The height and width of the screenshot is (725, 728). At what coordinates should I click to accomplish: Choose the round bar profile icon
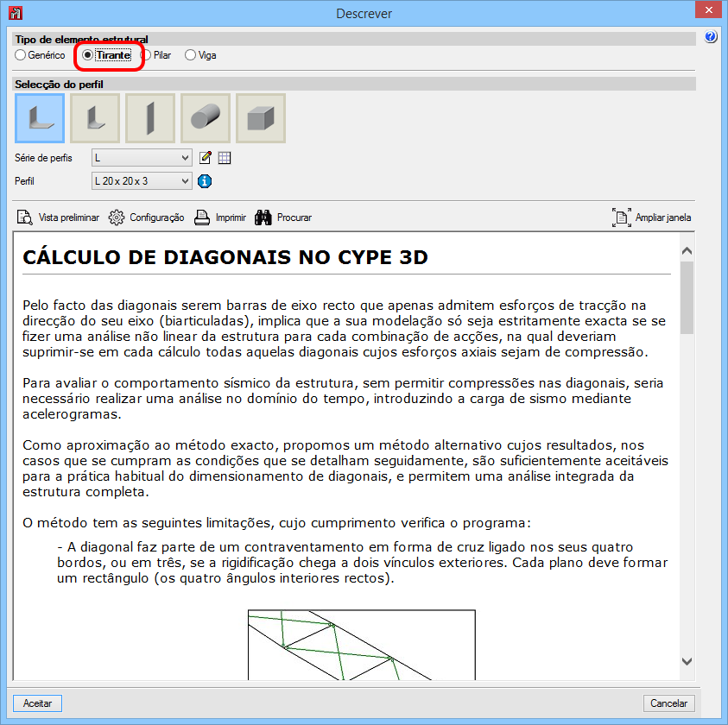click(x=206, y=118)
